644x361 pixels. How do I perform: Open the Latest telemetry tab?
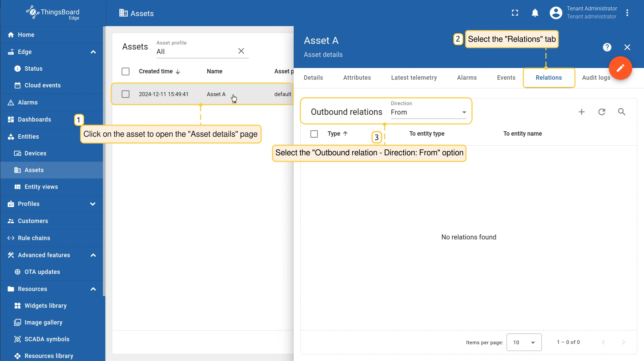[414, 78]
